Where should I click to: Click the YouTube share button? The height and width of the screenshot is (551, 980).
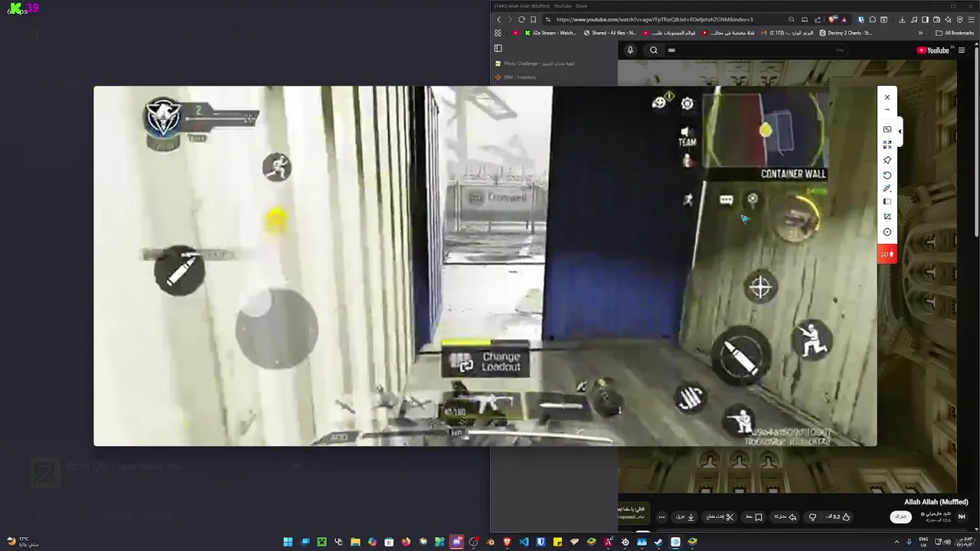783,517
